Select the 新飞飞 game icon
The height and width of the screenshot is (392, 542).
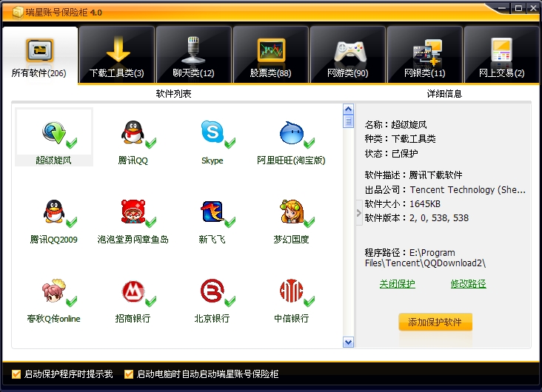213,212
